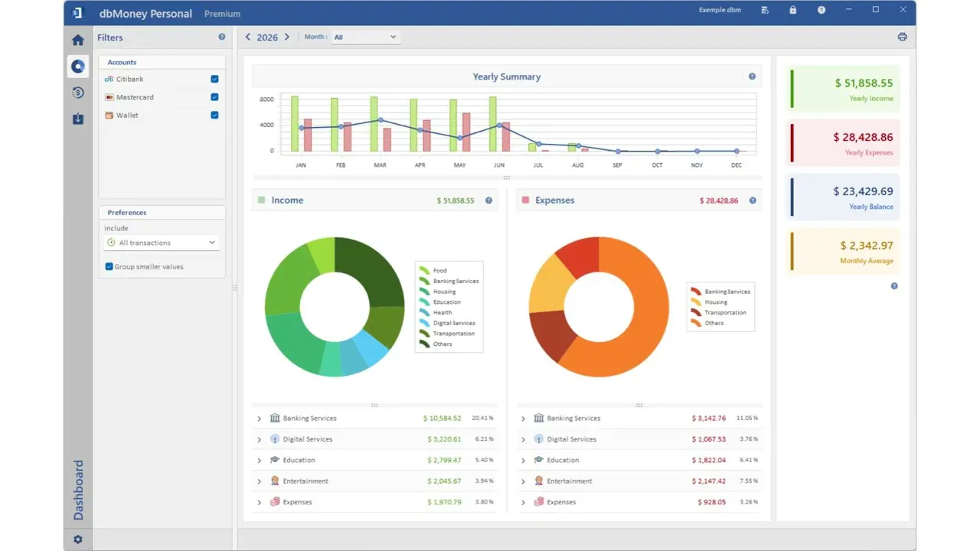
Task: Open the database icon next to Exemple.dbm
Action: point(765,10)
